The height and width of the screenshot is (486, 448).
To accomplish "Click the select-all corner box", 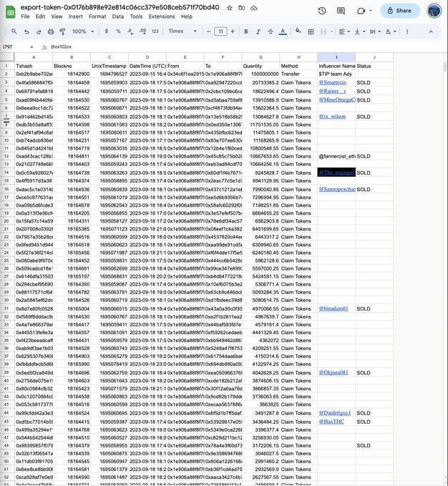I will 7,57.
